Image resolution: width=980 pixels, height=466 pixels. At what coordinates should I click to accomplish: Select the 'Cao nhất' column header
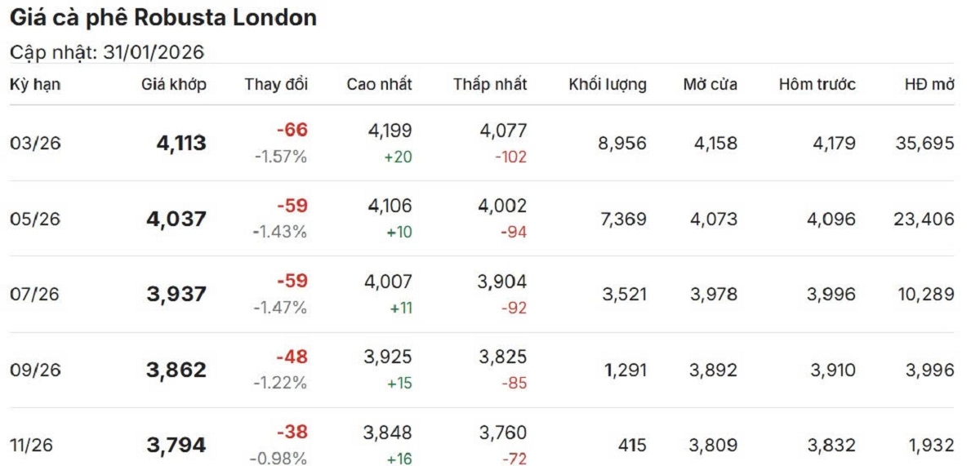pyautogui.click(x=379, y=84)
